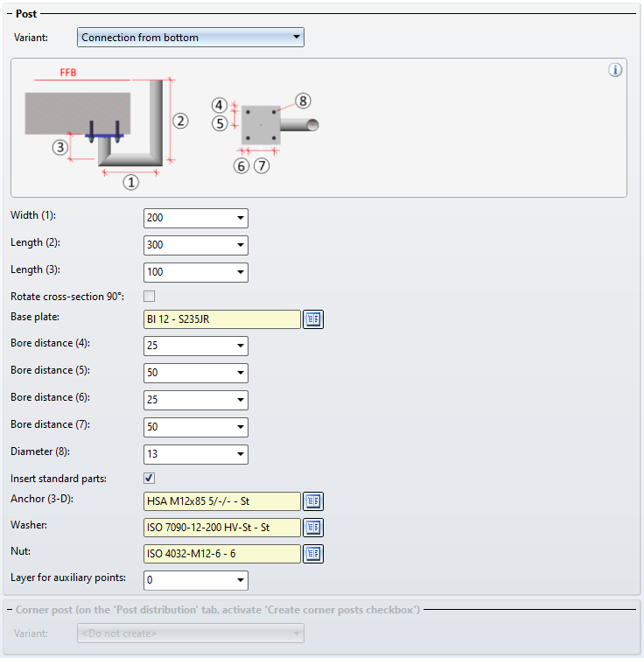Viewport: 644px width, 658px height.
Task: Click the Anchor (3-D) text field
Action: point(221,500)
